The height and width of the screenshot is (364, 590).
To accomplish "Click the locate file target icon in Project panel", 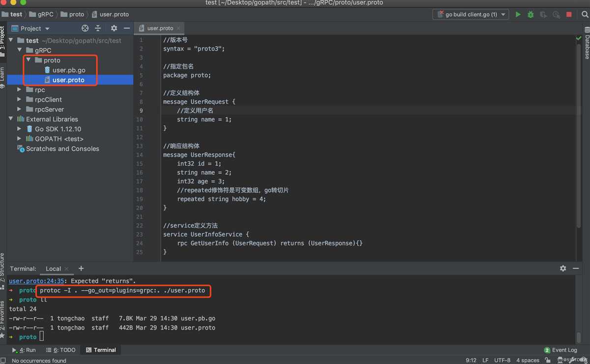I will 85,28.
